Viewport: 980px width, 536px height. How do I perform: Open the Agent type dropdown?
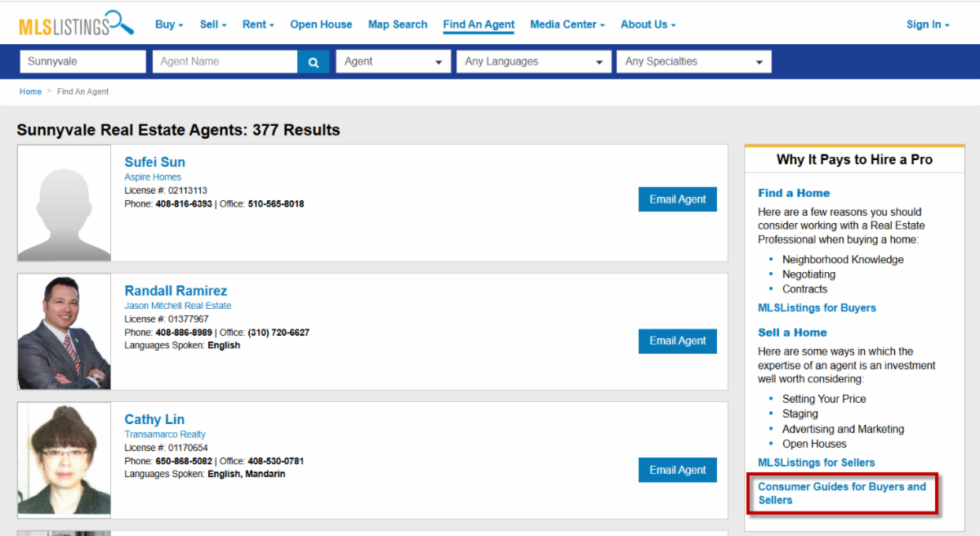pyautogui.click(x=393, y=61)
